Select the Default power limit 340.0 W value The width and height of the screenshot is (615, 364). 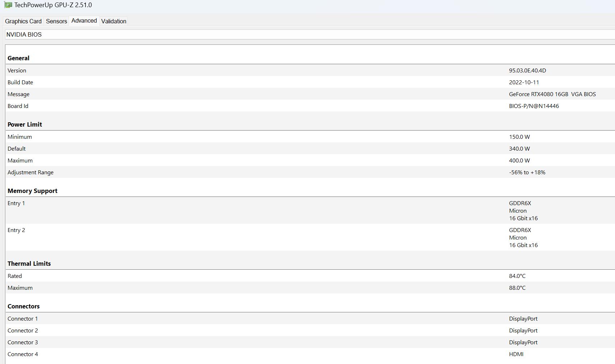point(519,149)
